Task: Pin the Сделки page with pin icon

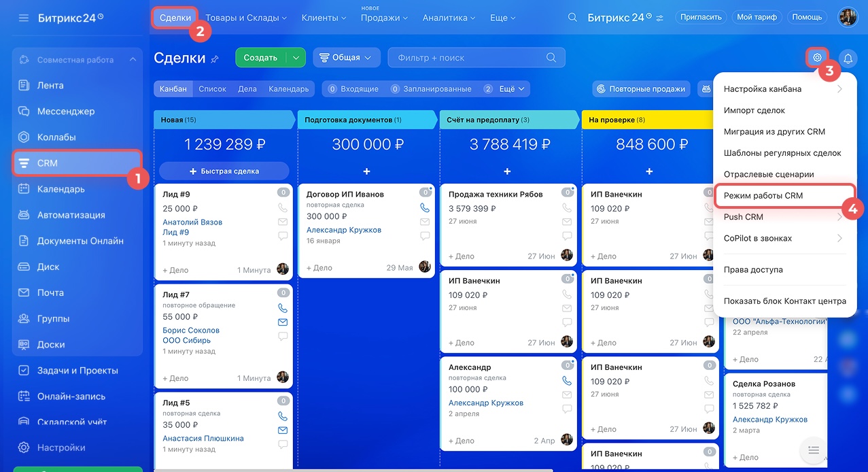Action: pyautogui.click(x=215, y=59)
